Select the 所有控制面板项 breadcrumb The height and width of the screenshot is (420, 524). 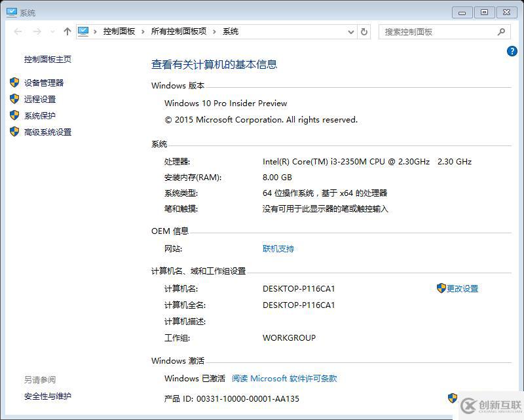coord(178,31)
